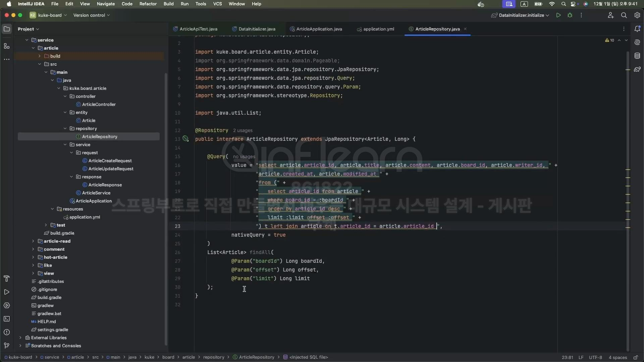644x362 pixels.
Task: Open the Terminal tool window
Action: [7, 319]
